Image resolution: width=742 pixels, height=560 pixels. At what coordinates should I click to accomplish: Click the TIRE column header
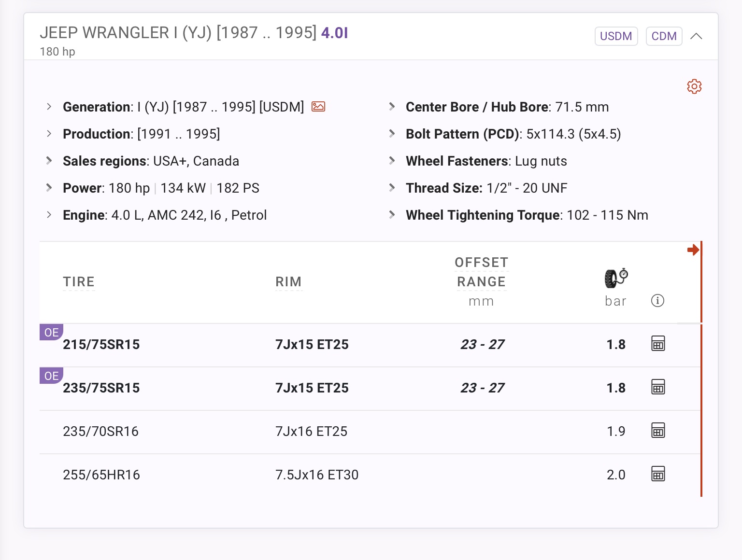click(79, 282)
